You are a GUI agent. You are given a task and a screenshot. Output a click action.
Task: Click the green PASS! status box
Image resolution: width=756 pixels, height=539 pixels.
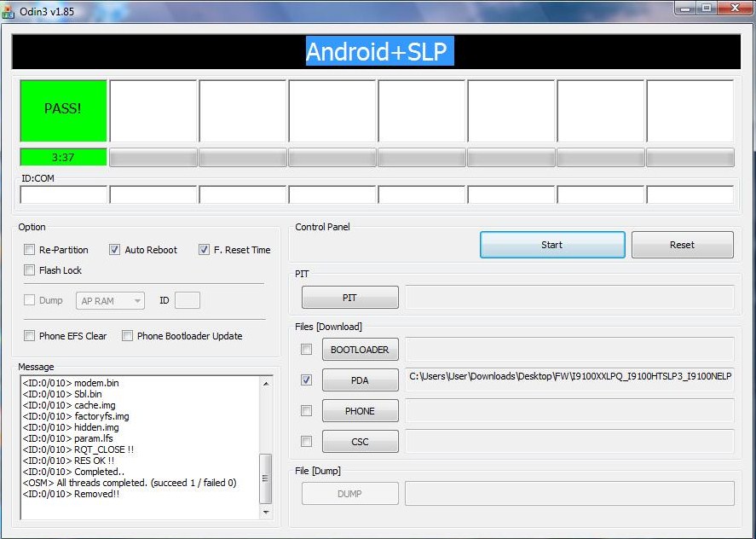[x=63, y=110]
